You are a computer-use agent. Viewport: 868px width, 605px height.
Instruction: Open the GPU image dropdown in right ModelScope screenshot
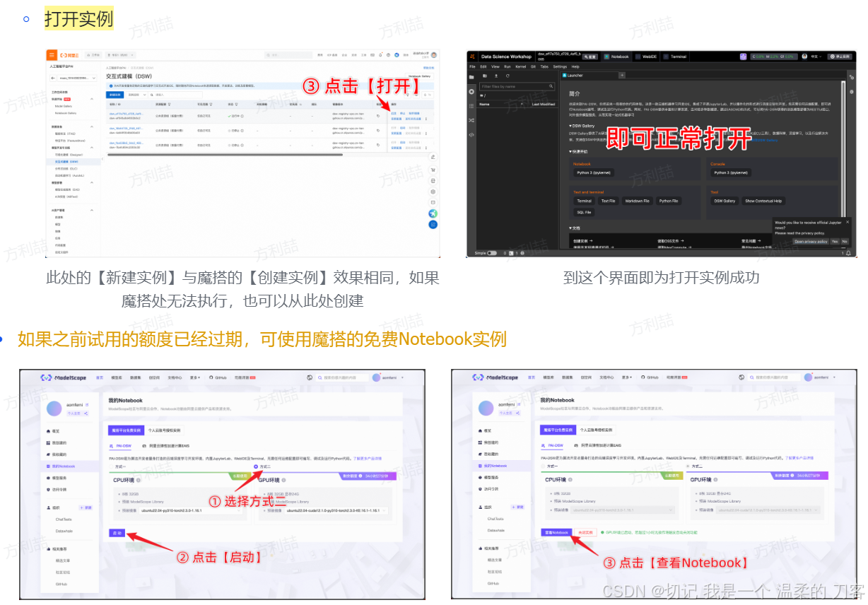click(769, 509)
